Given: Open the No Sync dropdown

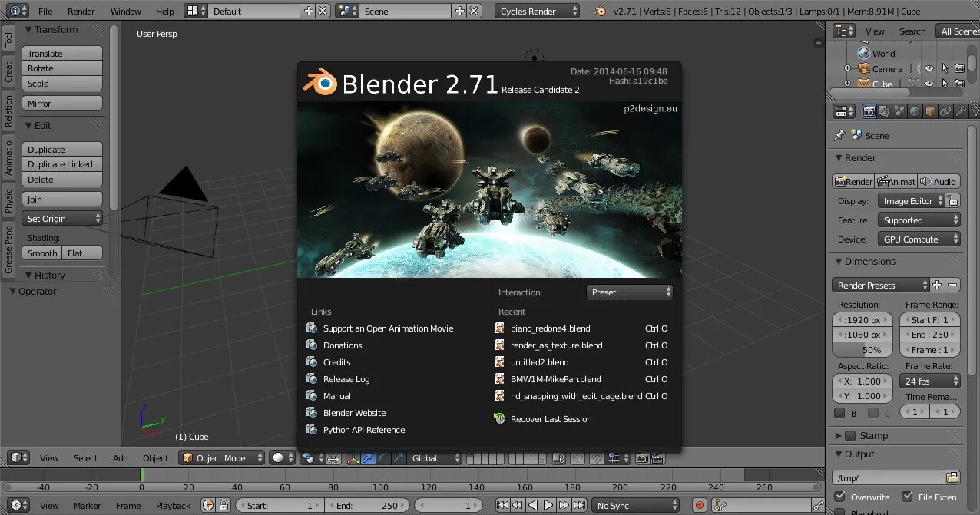Looking at the screenshot, I should (636, 506).
